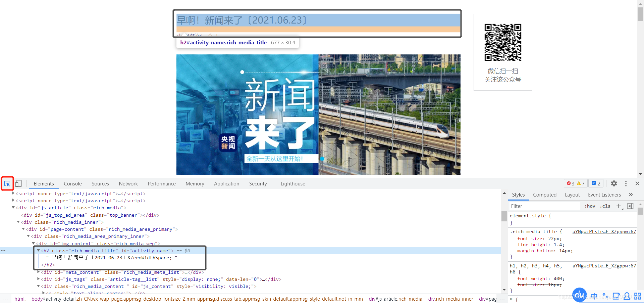Collapse the h2#activity-name node

tap(38, 251)
